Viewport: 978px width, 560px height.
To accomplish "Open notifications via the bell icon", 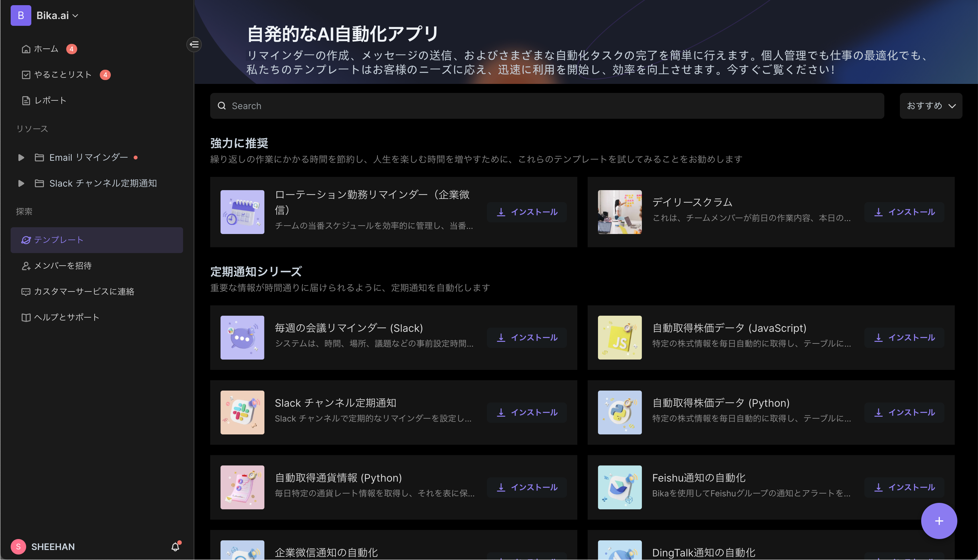I will point(175,546).
